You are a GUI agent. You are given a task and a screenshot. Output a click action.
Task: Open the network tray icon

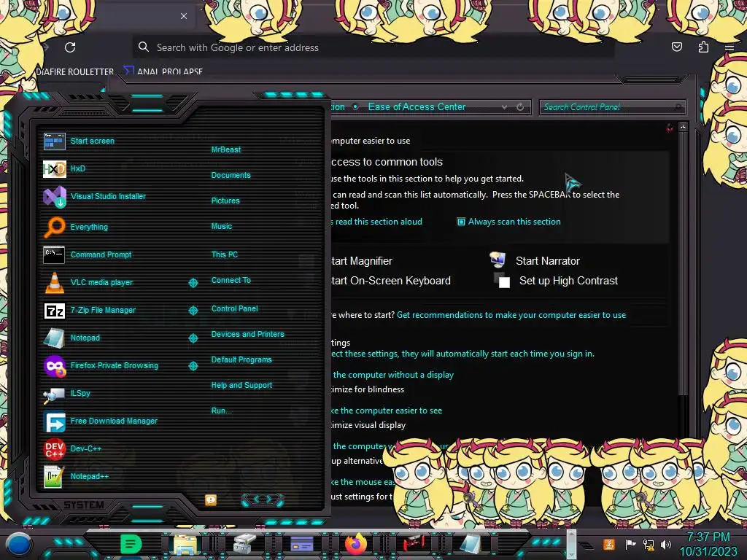point(649,545)
